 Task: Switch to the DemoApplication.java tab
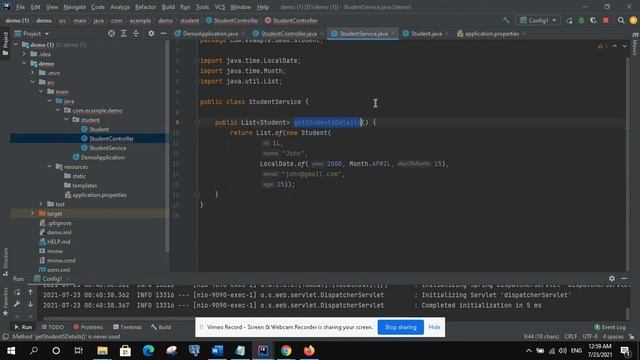tap(210, 34)
